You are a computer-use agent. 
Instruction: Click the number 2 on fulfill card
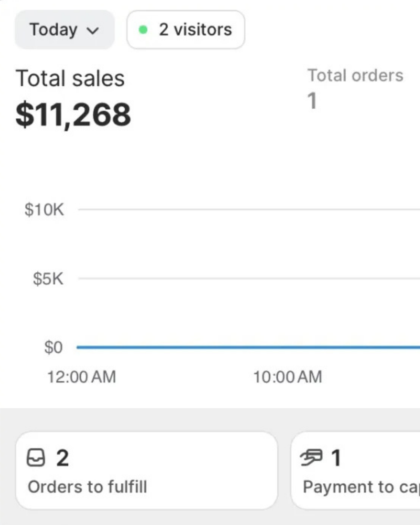(63, 458)
